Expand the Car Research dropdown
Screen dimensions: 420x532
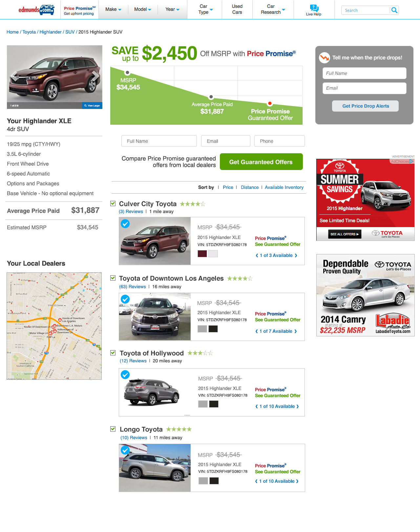coord(273,10)
